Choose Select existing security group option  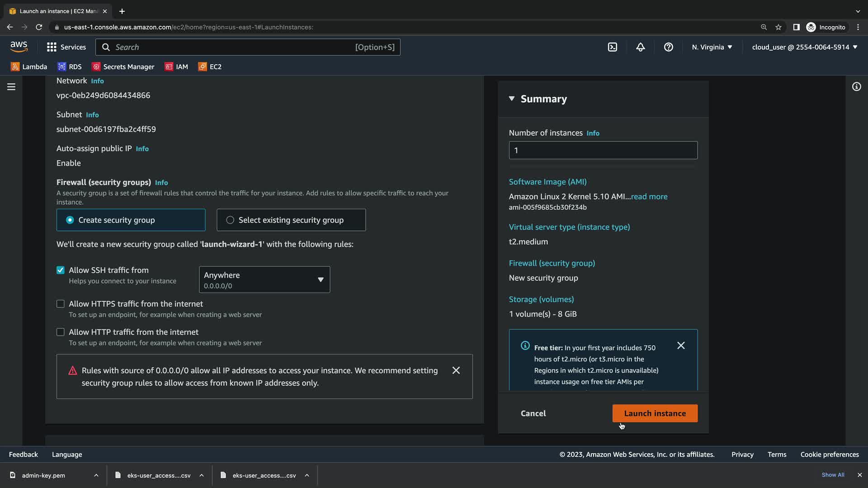click(230, 220)
